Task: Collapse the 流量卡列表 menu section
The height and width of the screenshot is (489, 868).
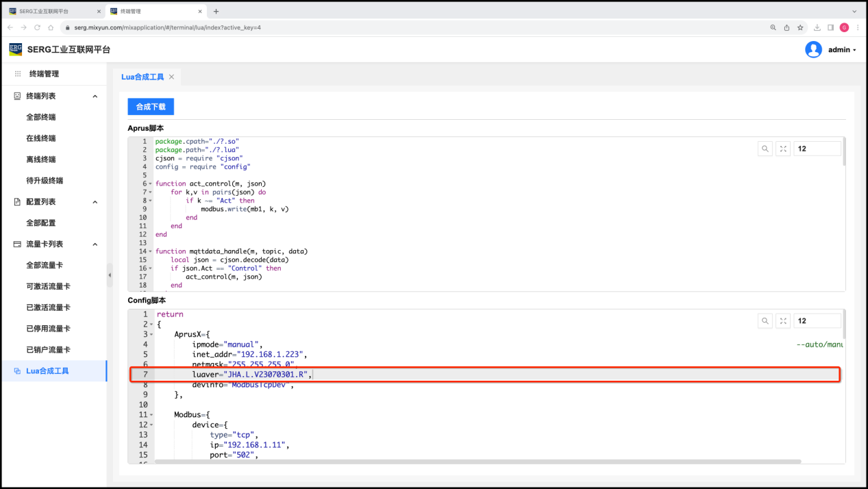Action: click(95, 244)
